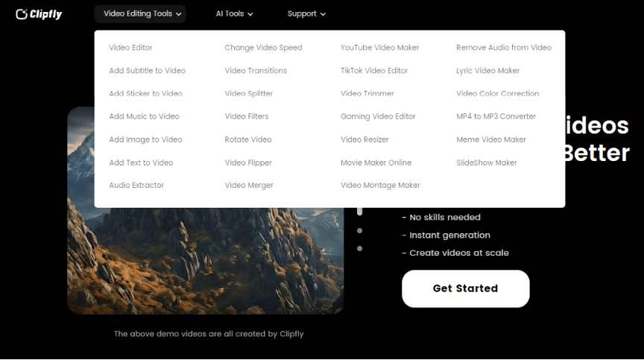644x360 pixels.
Task: Open Video Color Correction tool
Action: tap(497, 94)
